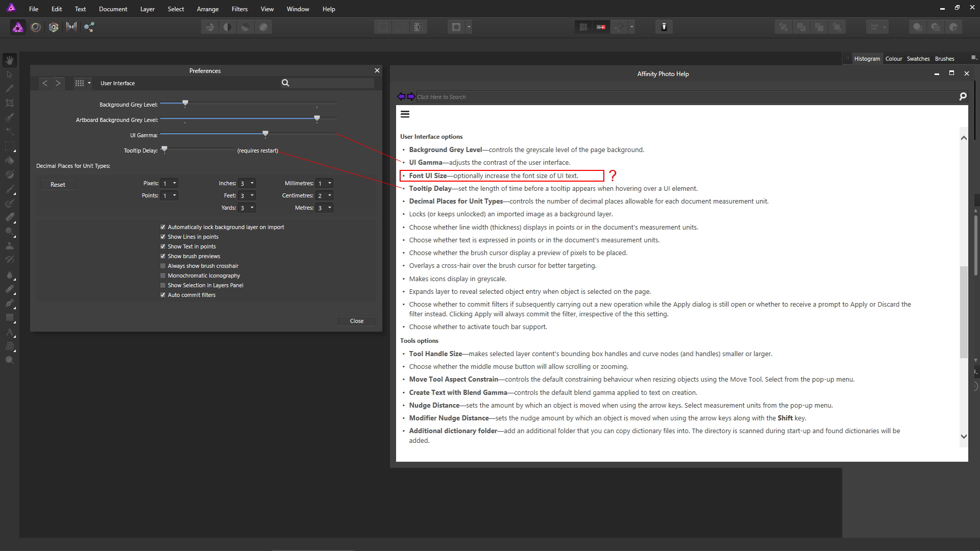Click the Preferences search magnifier icon
The height and width of the screenshot is (551, 980).
[285, 83]
